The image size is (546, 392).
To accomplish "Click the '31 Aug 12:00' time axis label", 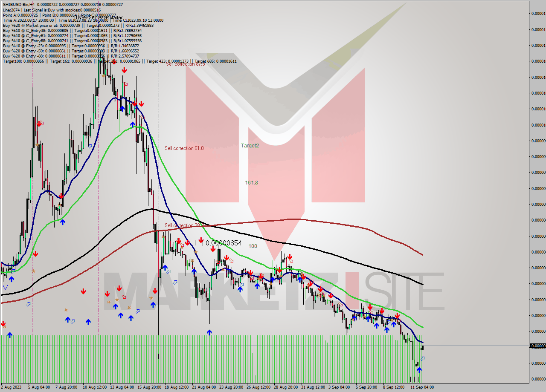I will [313, 387].
